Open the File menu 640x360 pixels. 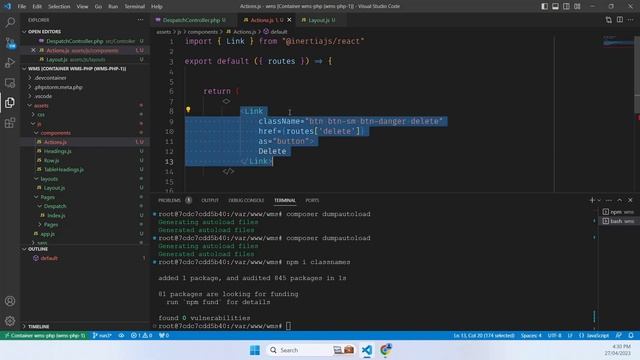tap(22, 6)
